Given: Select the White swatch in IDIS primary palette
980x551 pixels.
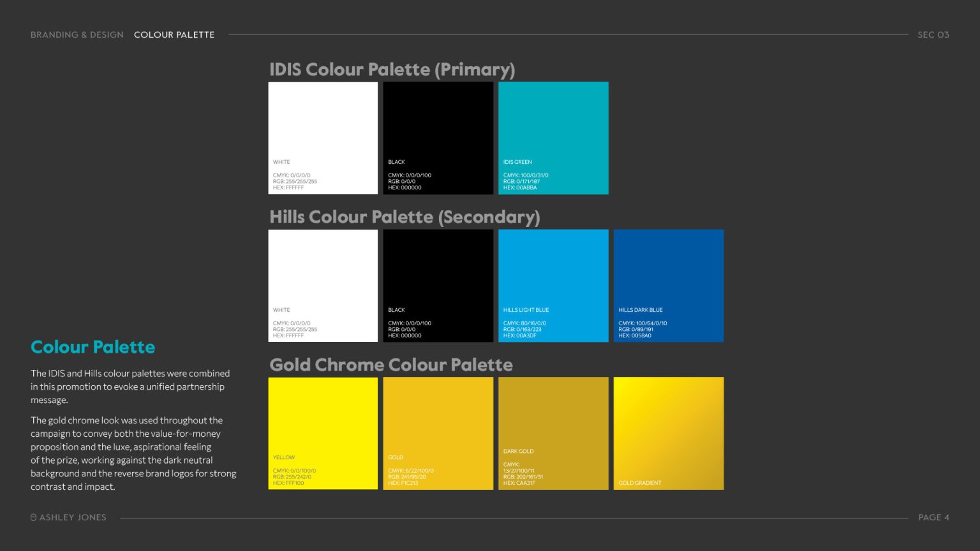Looking at the screenshot, I should [323, 138].
